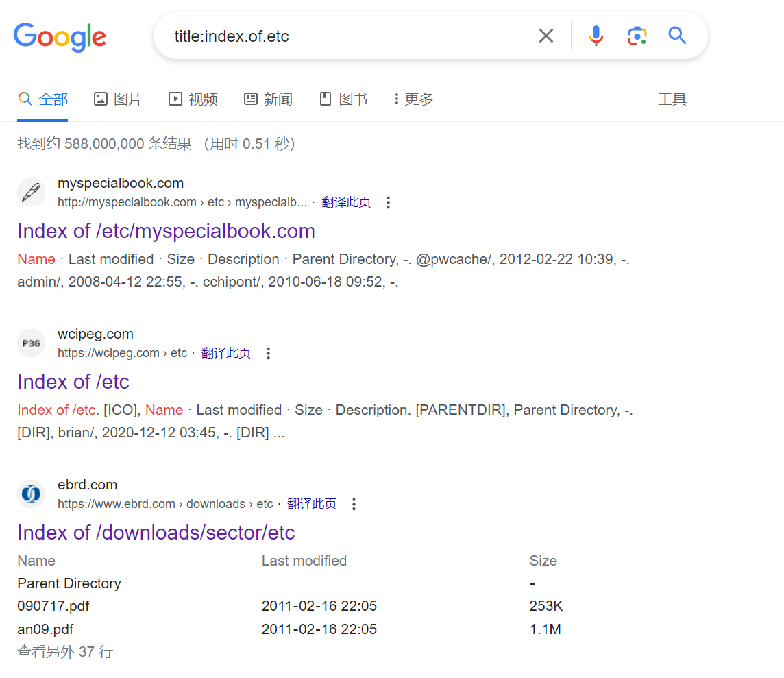Open the options menu for the myspecialbook.com result

pyautogui.click(x=389, y=202)
